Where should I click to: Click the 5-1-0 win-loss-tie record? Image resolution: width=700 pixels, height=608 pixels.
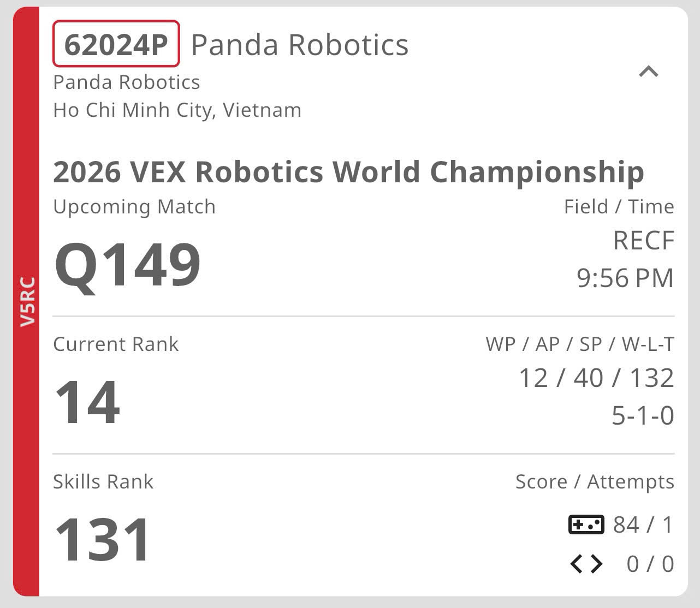click(643, 415)
